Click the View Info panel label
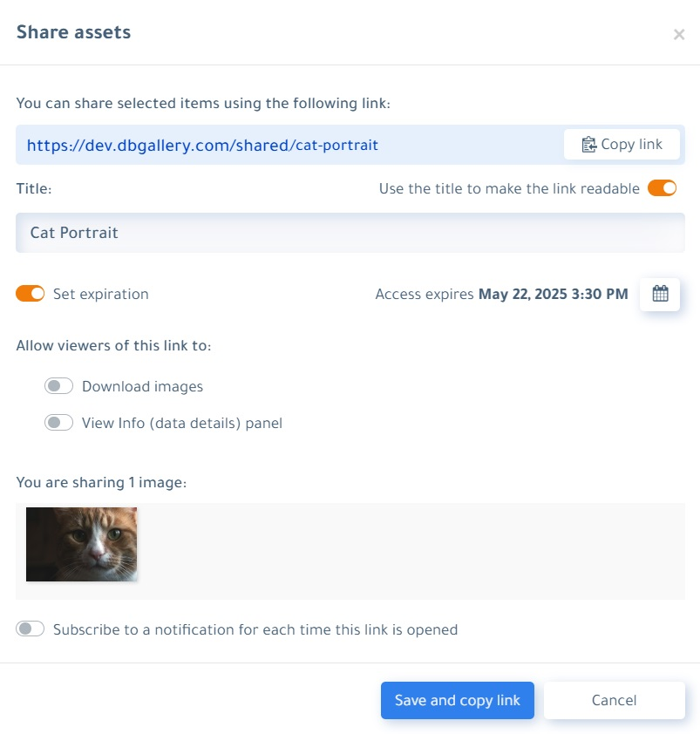The width and height of the screenshot is (700, 734). (182, 423)
